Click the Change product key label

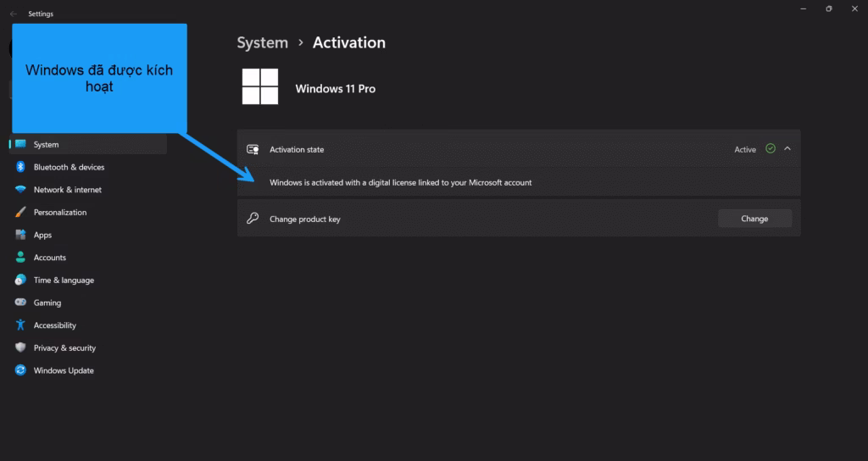(305, 219)
